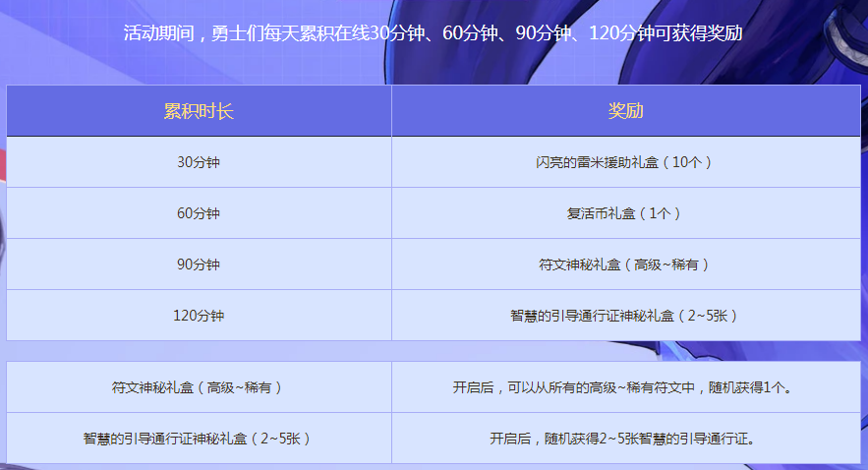Image resolution: width=868 pixels, height=470 pixels.
Task: Click the 奖励 column header
Action: pyautogui.click(x=625, y=111)
